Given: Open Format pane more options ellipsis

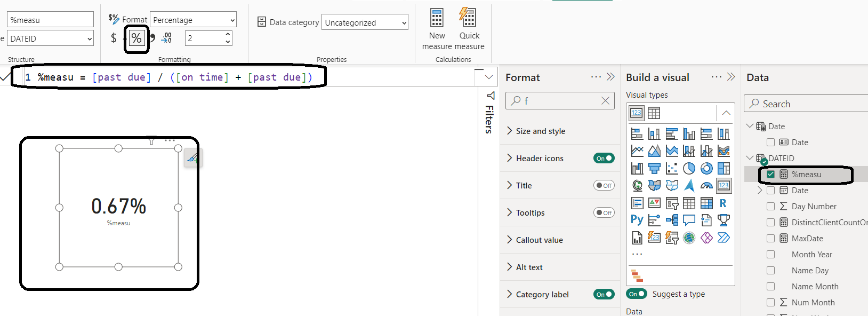Looking at the screenshot, I should [596, 77].
